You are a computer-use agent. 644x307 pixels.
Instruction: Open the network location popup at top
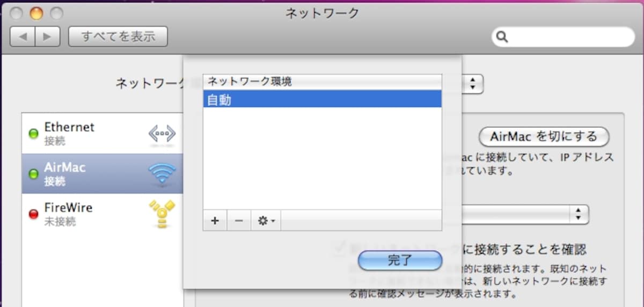(x=472, y=84)
